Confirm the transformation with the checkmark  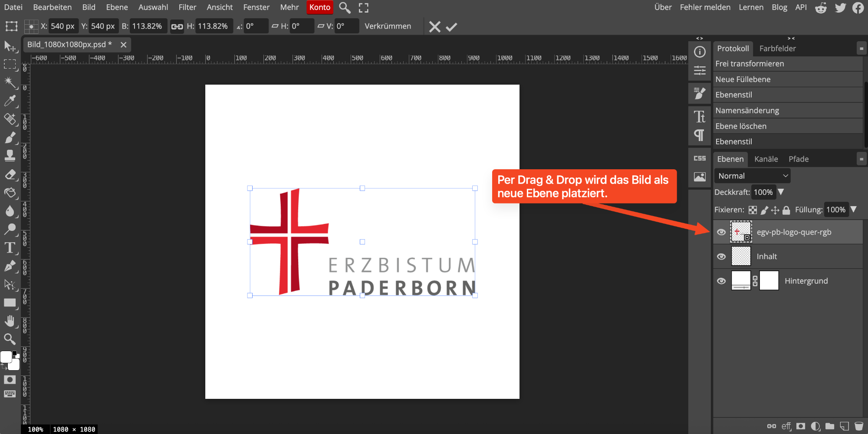coord(451,27)
